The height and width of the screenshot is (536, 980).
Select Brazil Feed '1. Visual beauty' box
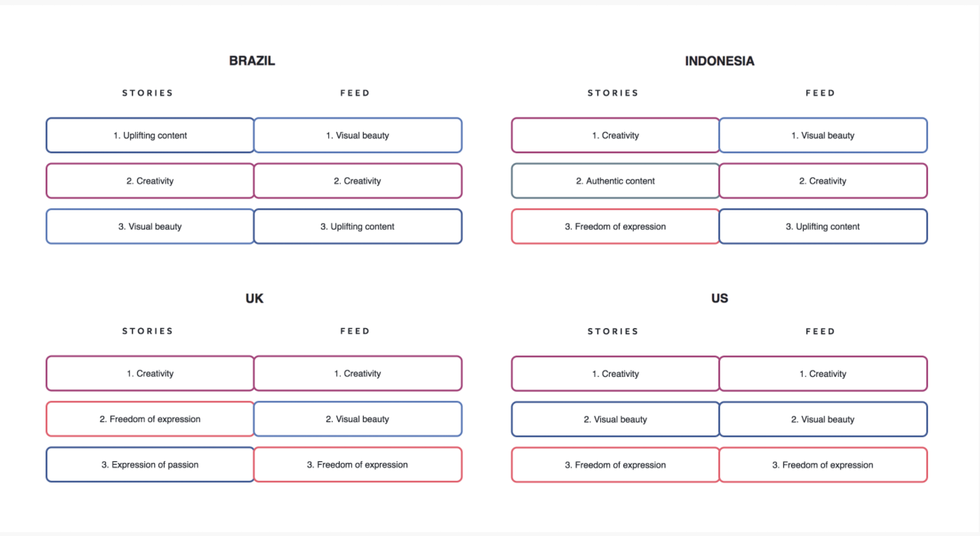(358, 135)
